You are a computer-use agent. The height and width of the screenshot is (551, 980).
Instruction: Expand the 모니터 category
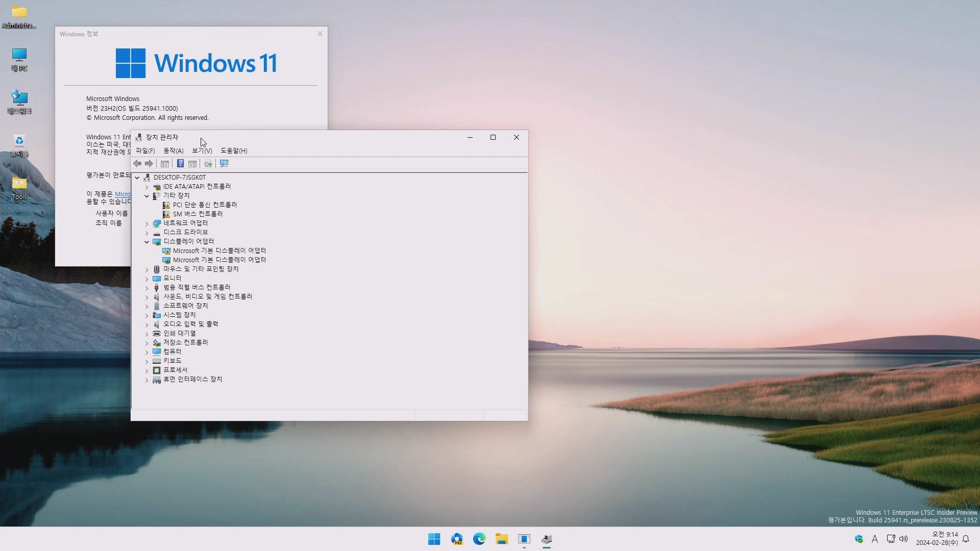147,279
